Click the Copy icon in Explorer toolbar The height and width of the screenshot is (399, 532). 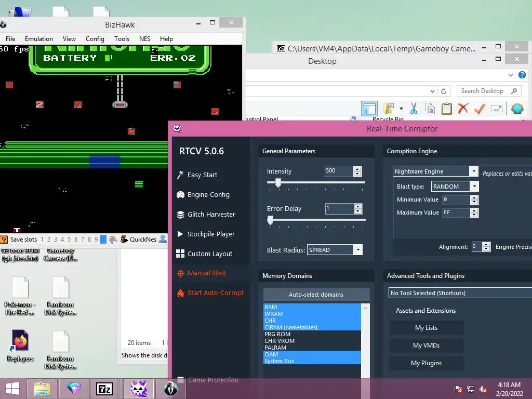[x=430, y=109]
